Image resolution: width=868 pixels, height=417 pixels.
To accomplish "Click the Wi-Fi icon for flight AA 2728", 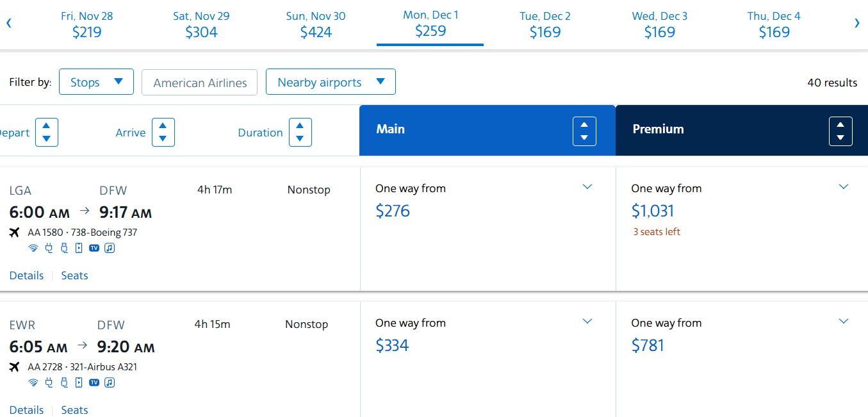I will (33, 382).
